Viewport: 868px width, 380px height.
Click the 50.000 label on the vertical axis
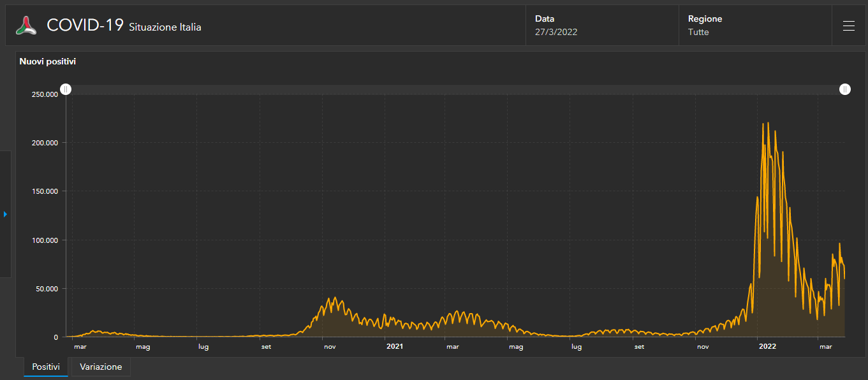coord(47,289)
